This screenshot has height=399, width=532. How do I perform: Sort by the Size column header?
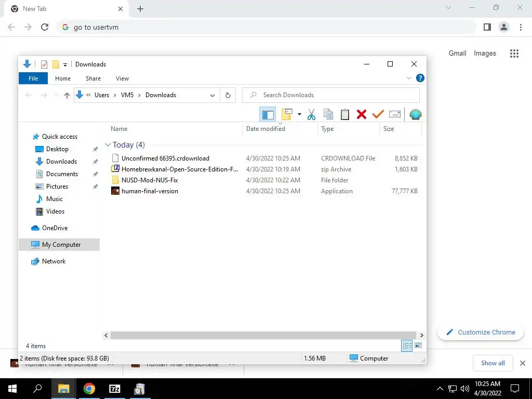[389, 129]
